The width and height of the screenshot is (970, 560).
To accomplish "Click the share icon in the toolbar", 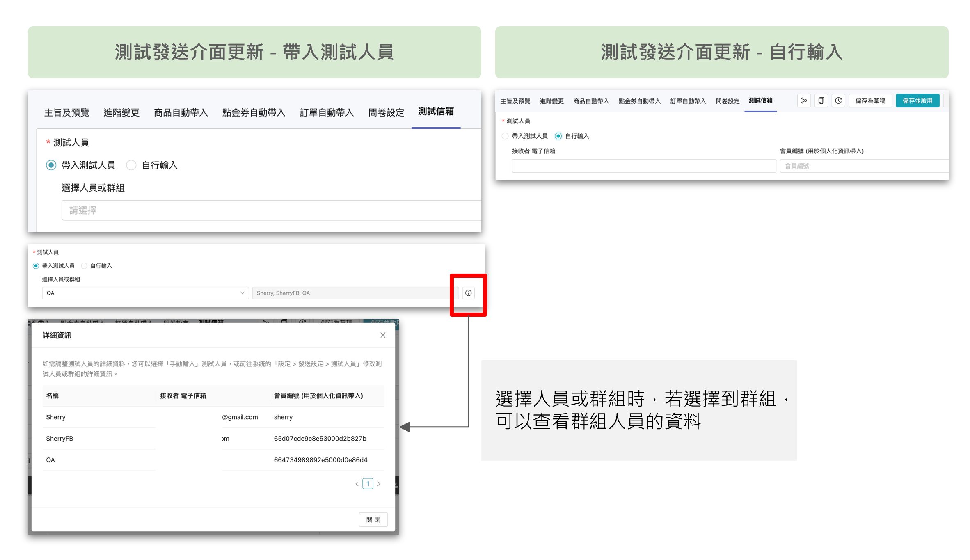I will 804,101.
